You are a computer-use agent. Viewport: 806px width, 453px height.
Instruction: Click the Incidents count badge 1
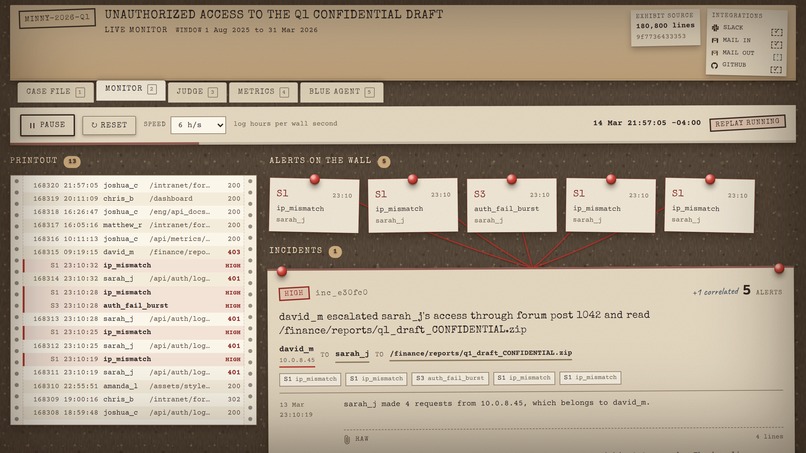[335, 251]
